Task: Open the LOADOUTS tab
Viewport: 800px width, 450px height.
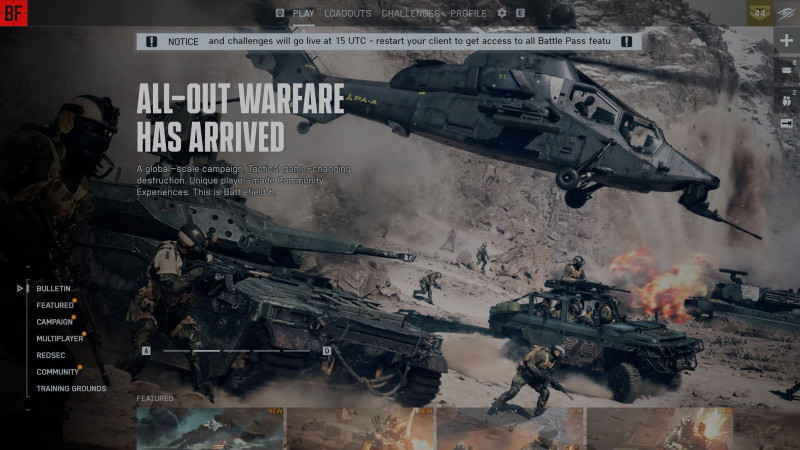Action: tap(348, 14)
